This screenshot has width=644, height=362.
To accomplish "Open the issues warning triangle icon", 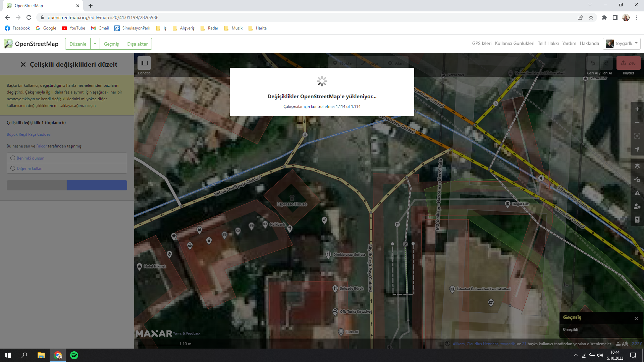I will pos(637,193).
